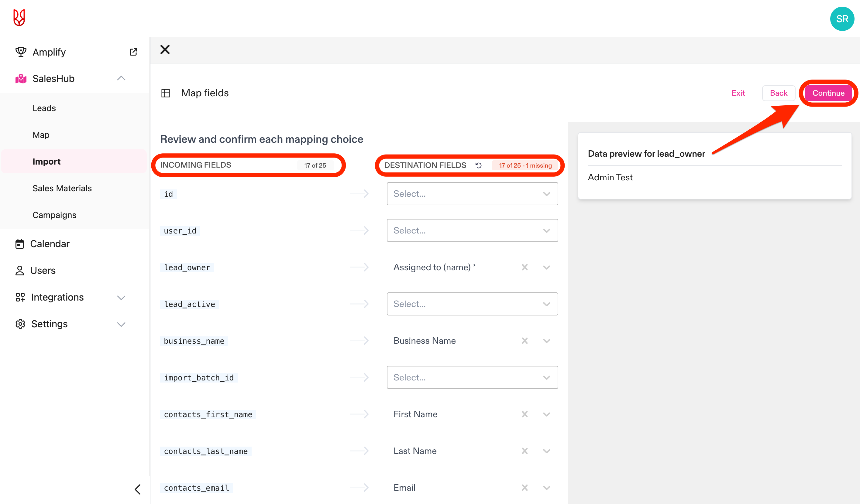Open Amplify external link icon
860x504 pixels.
click(x=133, y=52)
